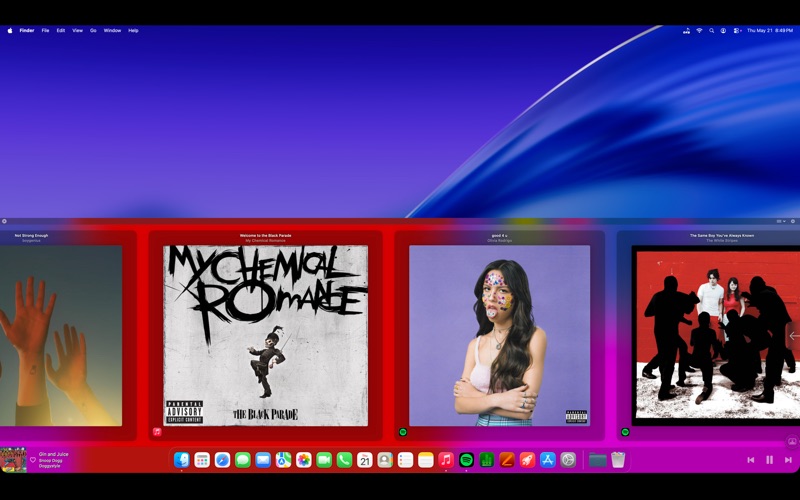
Task: Open Launchpad in the Dock
Action: click(x=202, y=460)
